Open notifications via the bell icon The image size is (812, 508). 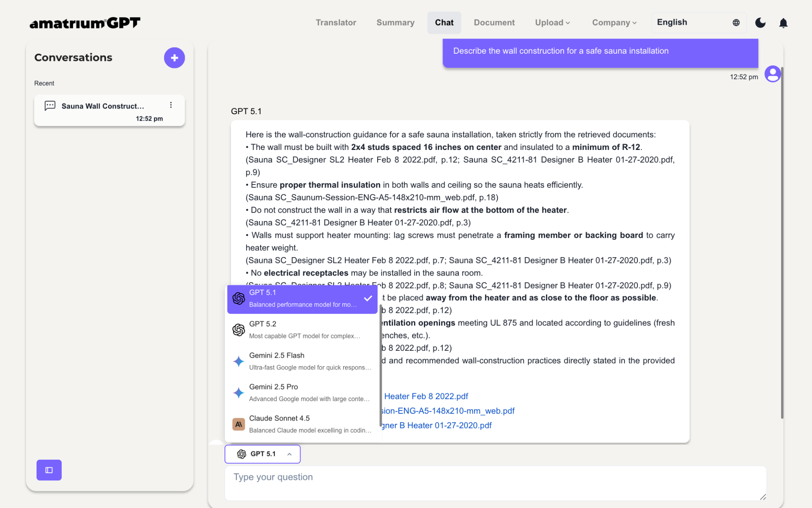[x=783, y=23]
